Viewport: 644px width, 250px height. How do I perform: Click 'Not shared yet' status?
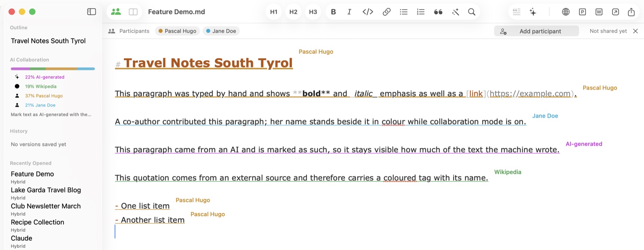click(x=608, y=31)
